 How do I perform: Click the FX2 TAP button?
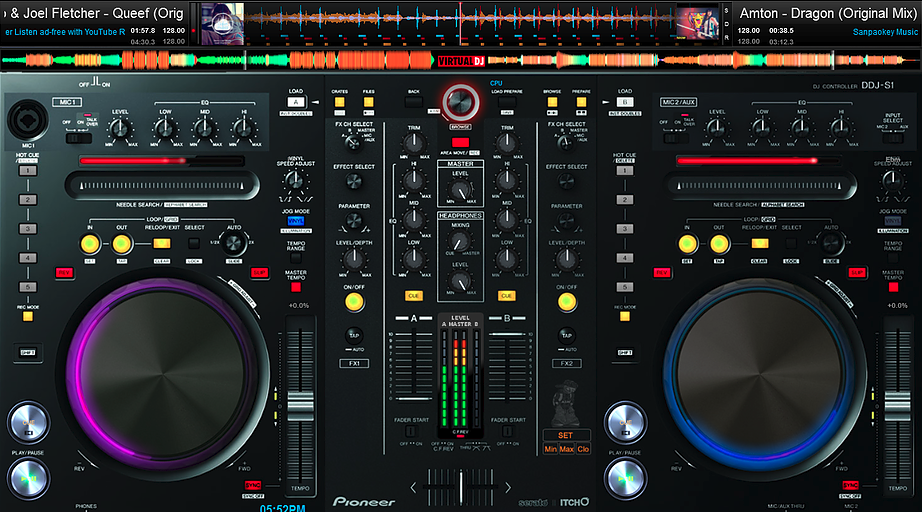click(x=566, y=335)
